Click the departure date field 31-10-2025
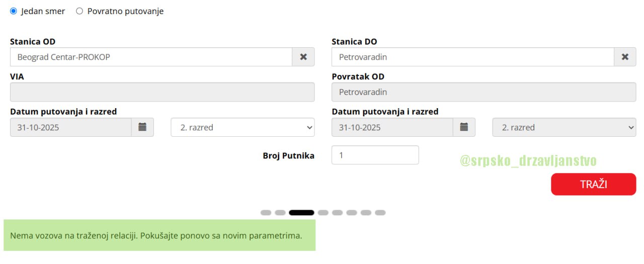This screenshot has width=644, height=264. click(70, 127)
